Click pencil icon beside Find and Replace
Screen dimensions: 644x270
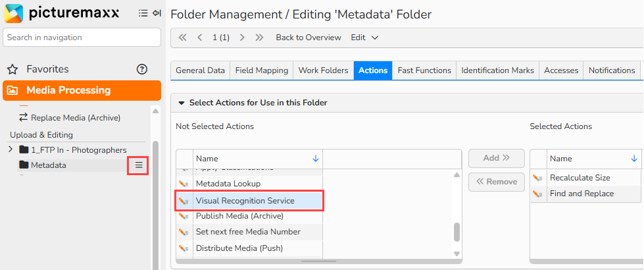click(x=537, y=194)
